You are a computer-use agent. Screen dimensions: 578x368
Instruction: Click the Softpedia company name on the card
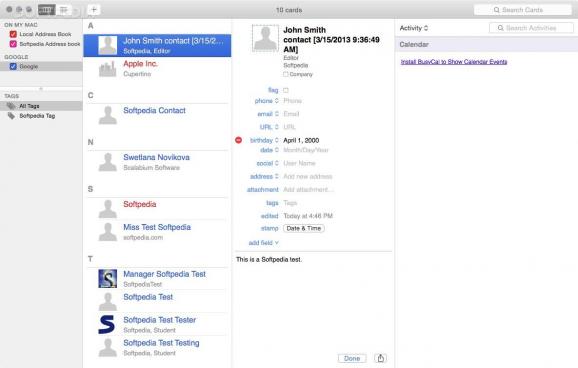click(296, 66)
